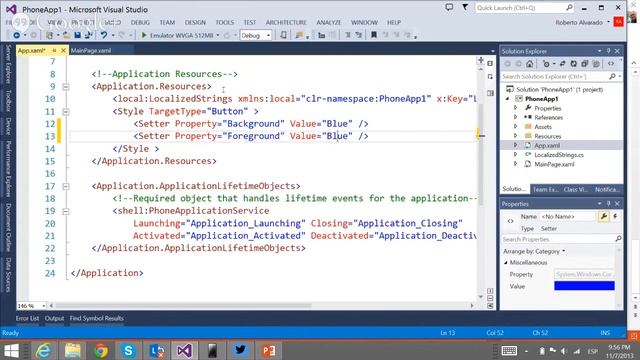Viewport: 640px width, 360px height.
Task: Click the Windows Start button
Action: tap(11, 351)
